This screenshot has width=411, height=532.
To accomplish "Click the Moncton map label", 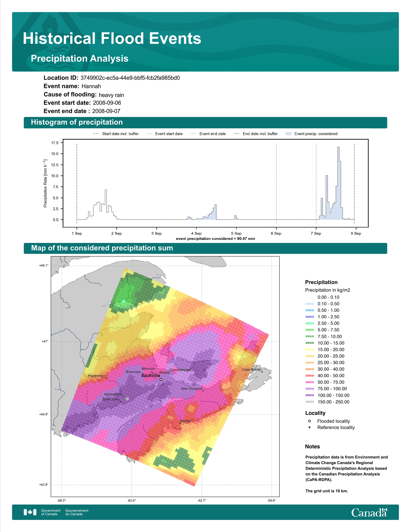I will pos(149,369).
